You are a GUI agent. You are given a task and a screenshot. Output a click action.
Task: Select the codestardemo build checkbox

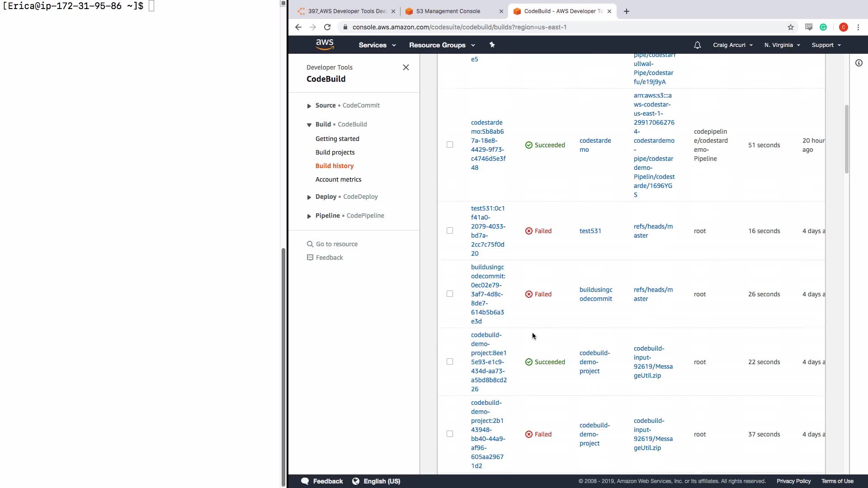point(449,145)
